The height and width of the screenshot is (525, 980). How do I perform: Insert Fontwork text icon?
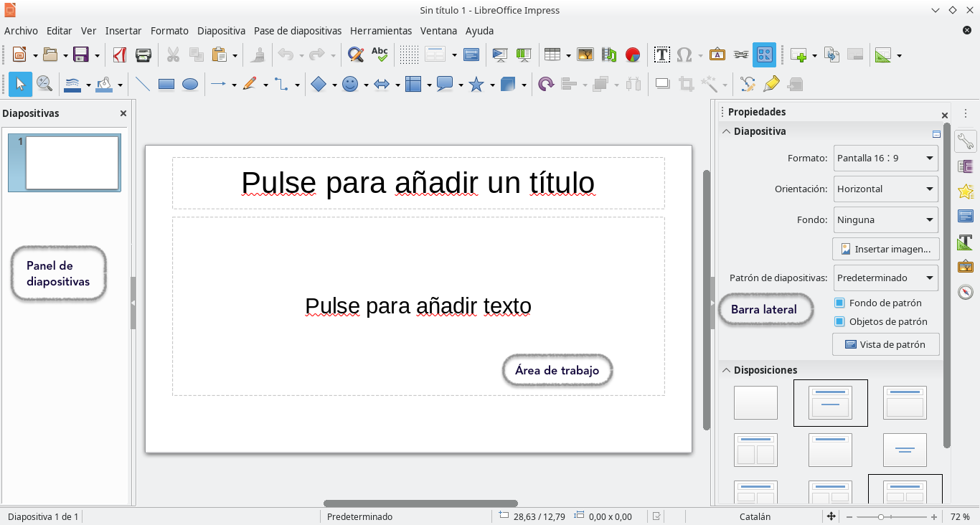717,55
